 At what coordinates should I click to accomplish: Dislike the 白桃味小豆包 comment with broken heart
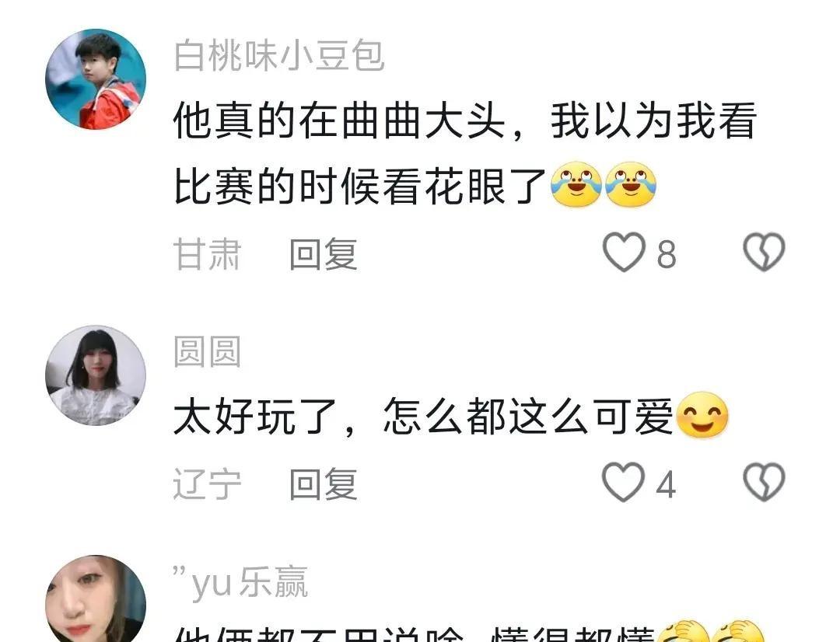pos(764,252)
